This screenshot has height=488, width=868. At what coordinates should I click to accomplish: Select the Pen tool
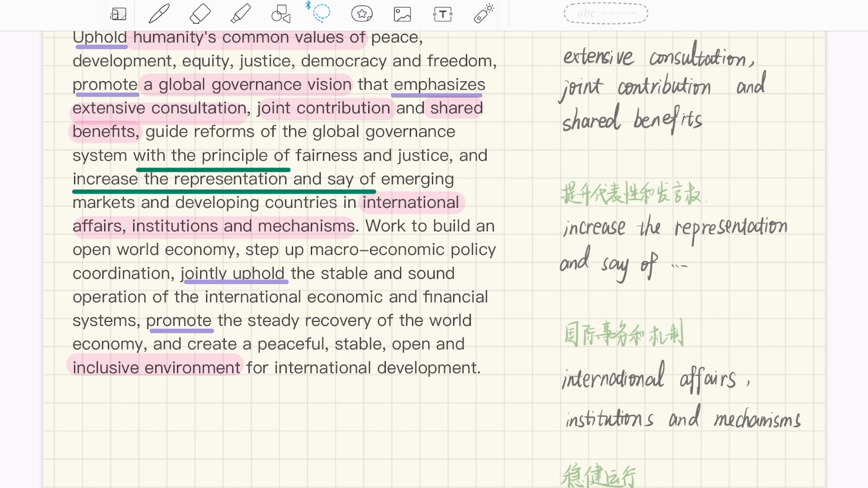[x=159, y=14]
